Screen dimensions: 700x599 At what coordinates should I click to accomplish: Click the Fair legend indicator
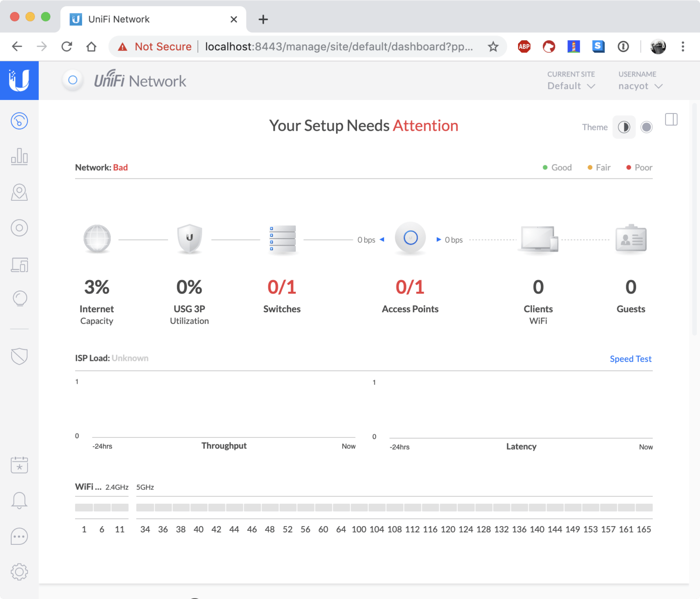pos(599,167)
